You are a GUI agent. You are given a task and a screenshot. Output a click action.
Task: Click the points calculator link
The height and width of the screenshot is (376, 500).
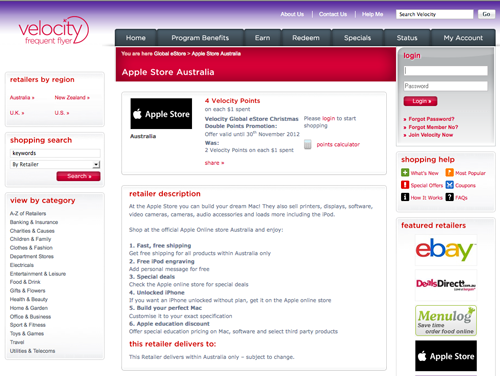[338, 144]
